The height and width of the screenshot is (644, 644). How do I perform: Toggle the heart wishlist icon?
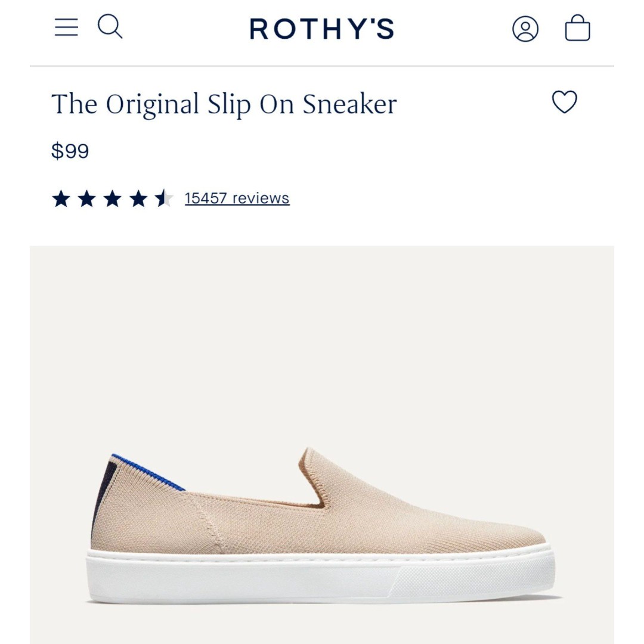pyautogui.click(x=564, y=102)
